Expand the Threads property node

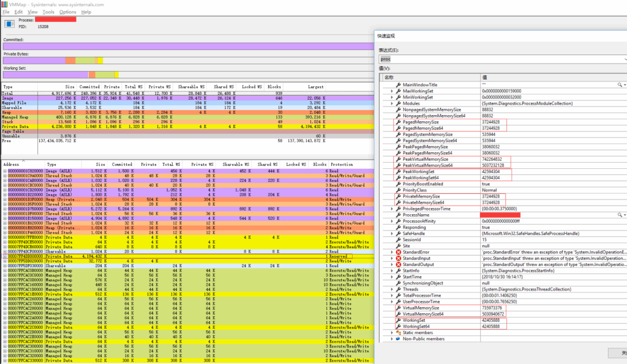(392, 290)
